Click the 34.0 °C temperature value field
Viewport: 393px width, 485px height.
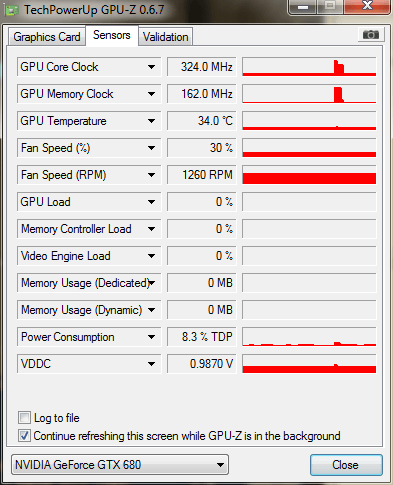click(x=202, y=121)
